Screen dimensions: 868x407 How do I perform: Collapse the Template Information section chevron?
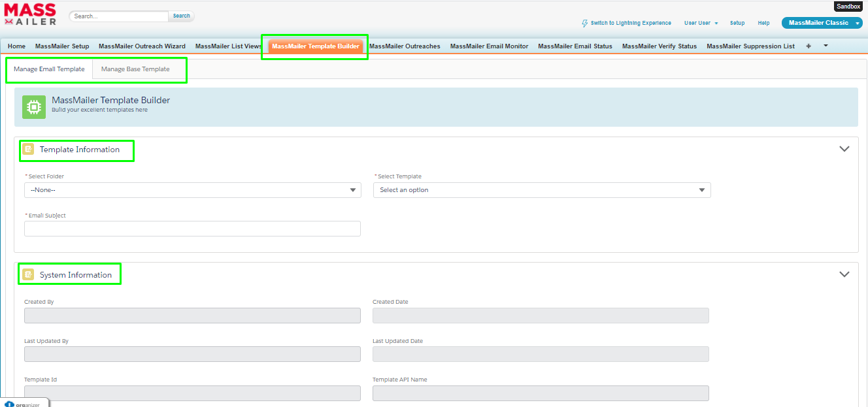click(844, 148)
